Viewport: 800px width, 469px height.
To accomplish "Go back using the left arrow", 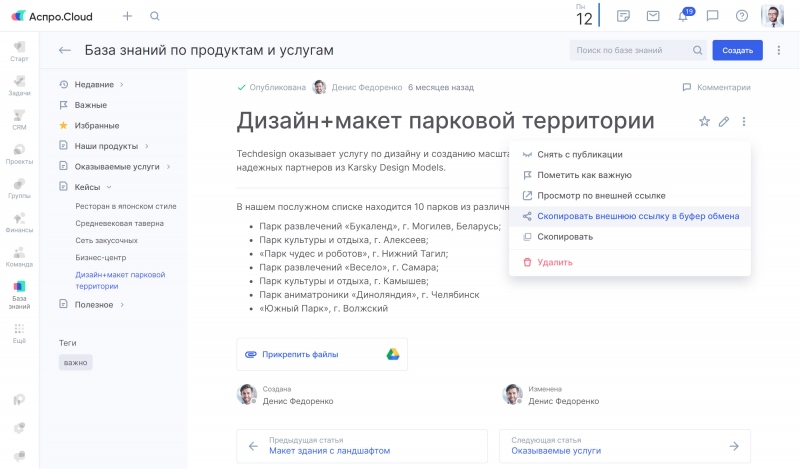I will click(65, 50).
